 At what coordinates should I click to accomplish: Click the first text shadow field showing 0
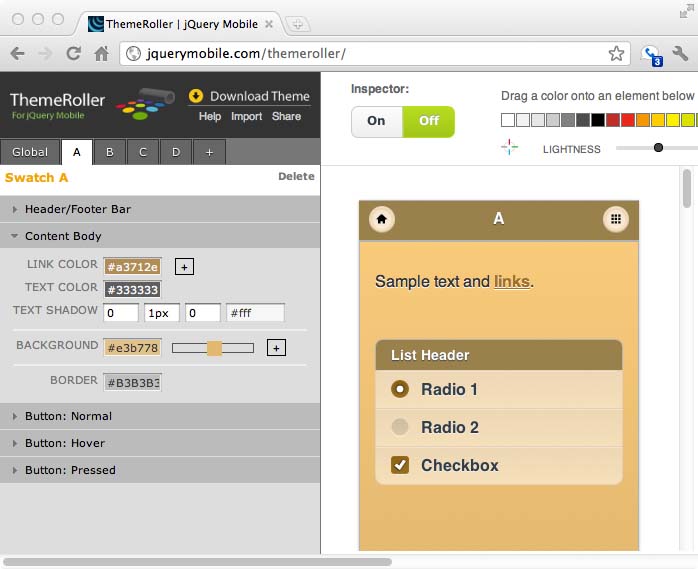[121, 313]
